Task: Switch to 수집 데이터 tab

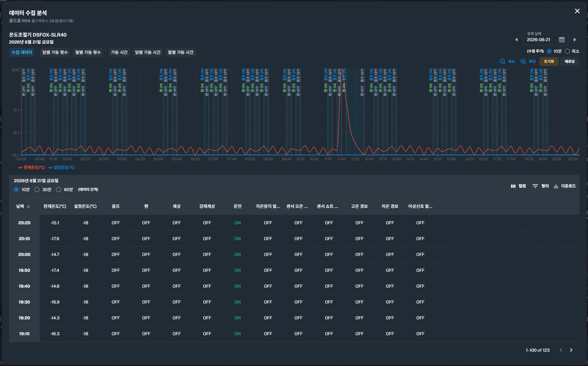Action: coord(22,52)
